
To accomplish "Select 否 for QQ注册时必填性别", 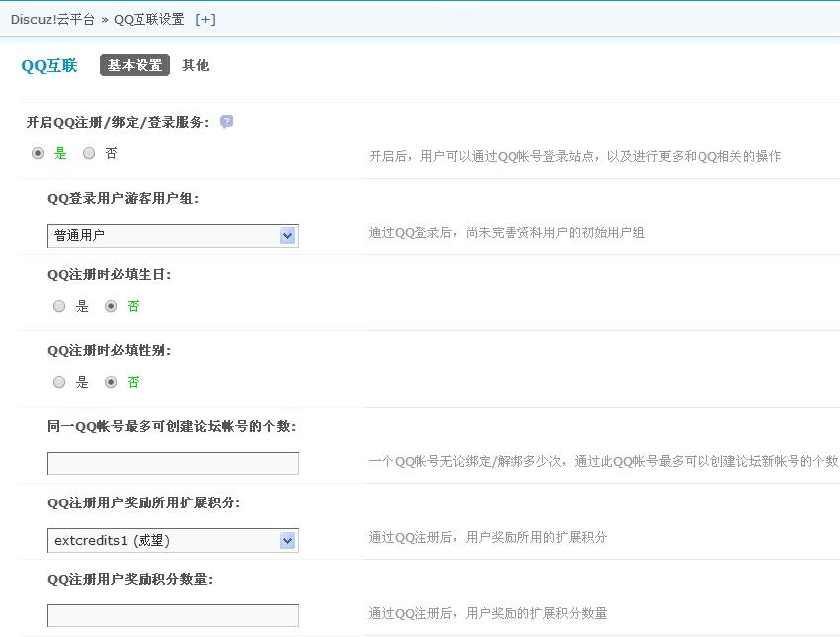I will click(x=111, y=382).
